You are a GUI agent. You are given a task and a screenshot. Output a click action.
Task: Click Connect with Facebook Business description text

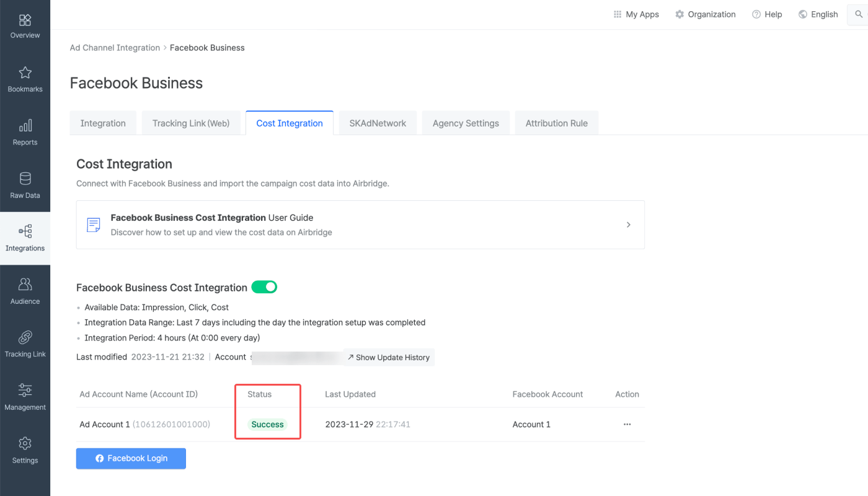[232, 184]
